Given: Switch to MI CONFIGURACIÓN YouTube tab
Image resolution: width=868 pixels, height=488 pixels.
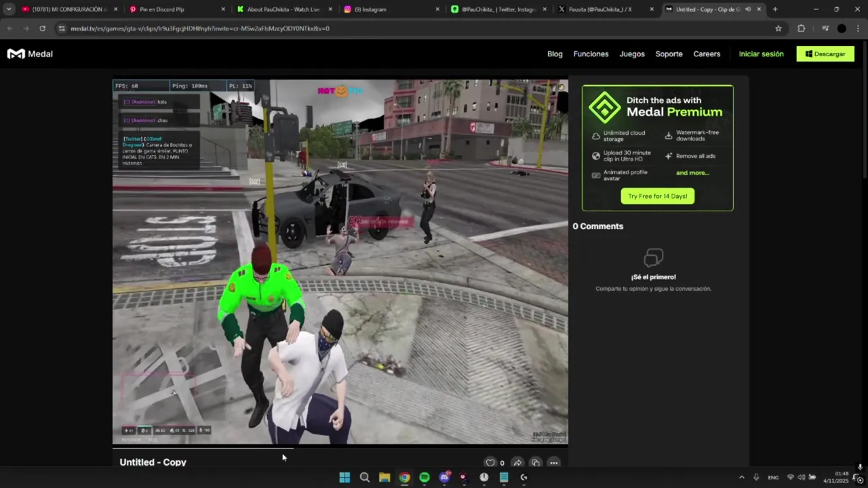Looking at the screenshot, I should click(68, 9).
